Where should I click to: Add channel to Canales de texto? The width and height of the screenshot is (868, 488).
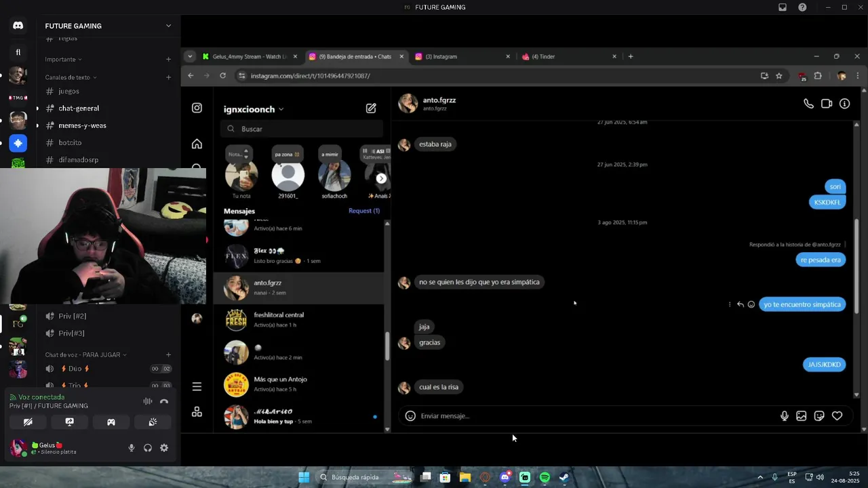coord(168,77)
